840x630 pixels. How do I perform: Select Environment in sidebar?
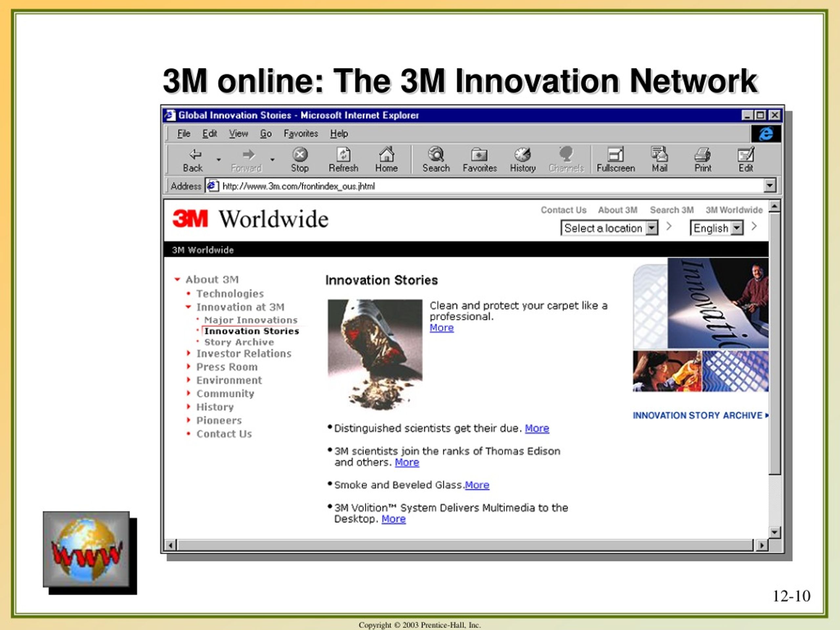[229, 380]
